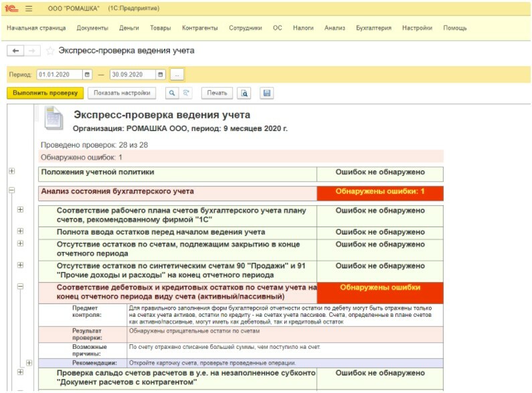Expand 'Полнота ввода остатков' check row

(x=20, y=231)
